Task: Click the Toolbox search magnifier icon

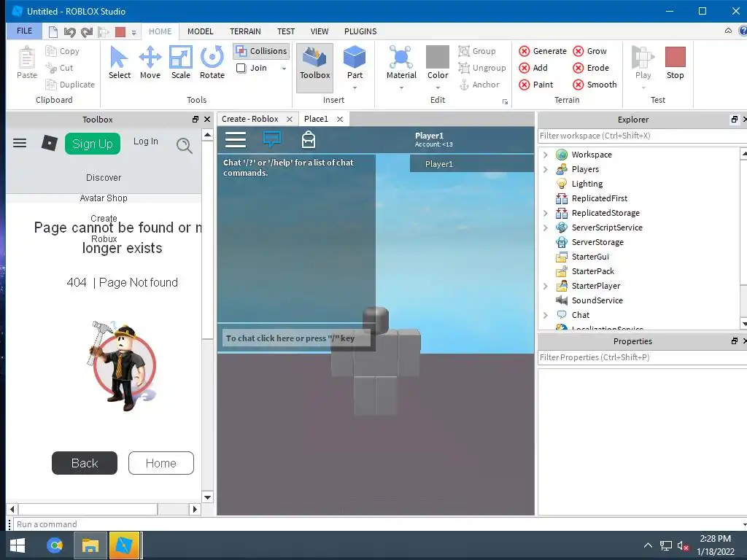Action: pyautogui.click(x=185, y=146)
